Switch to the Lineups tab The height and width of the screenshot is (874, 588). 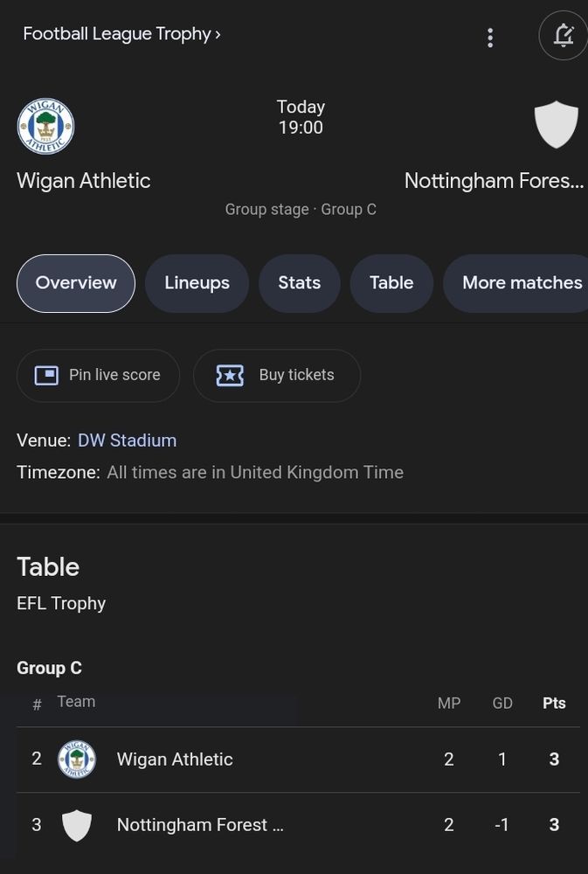pyautogui.click(x=197, y=283)
